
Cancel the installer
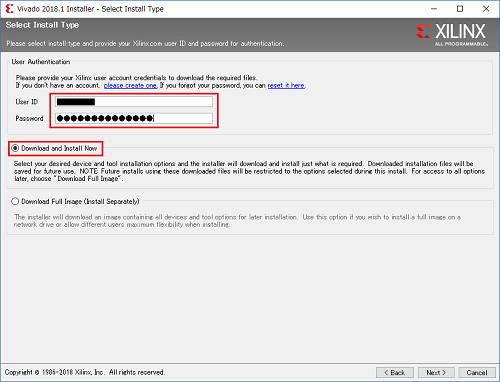point(477,372)
